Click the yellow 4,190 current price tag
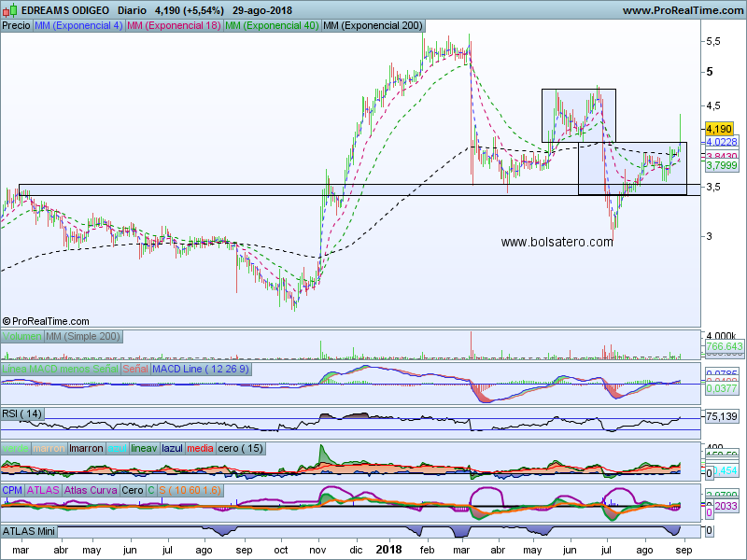The width and height of the screenshot is (747, 560). [x=719, y=128]
